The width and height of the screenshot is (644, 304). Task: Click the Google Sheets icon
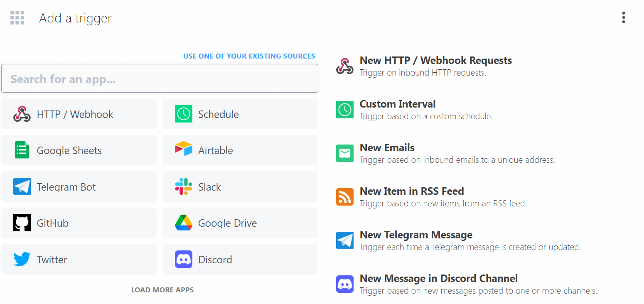coord(22,150)
